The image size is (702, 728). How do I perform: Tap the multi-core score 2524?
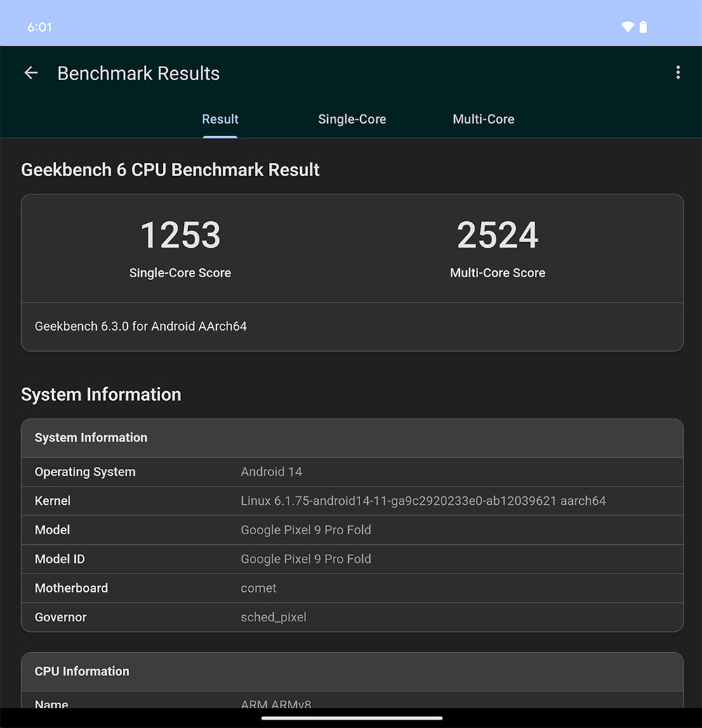coord(498,235)
